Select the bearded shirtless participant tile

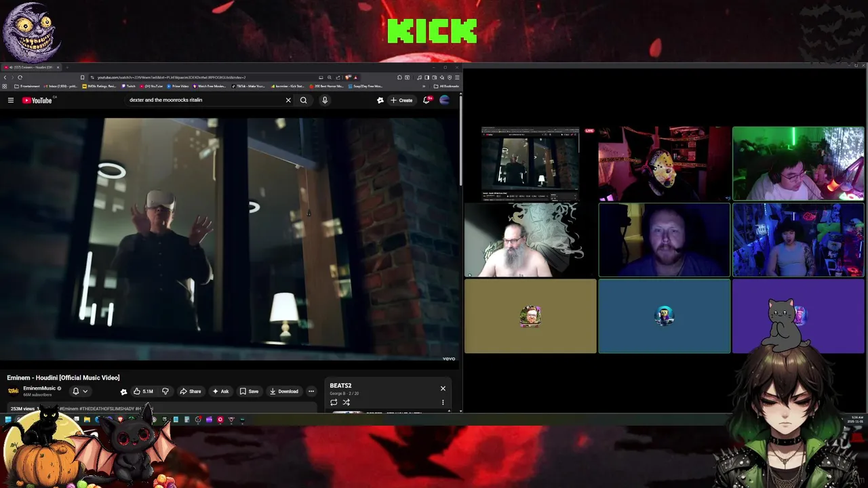pyautogui.click(x=530, y=240)
